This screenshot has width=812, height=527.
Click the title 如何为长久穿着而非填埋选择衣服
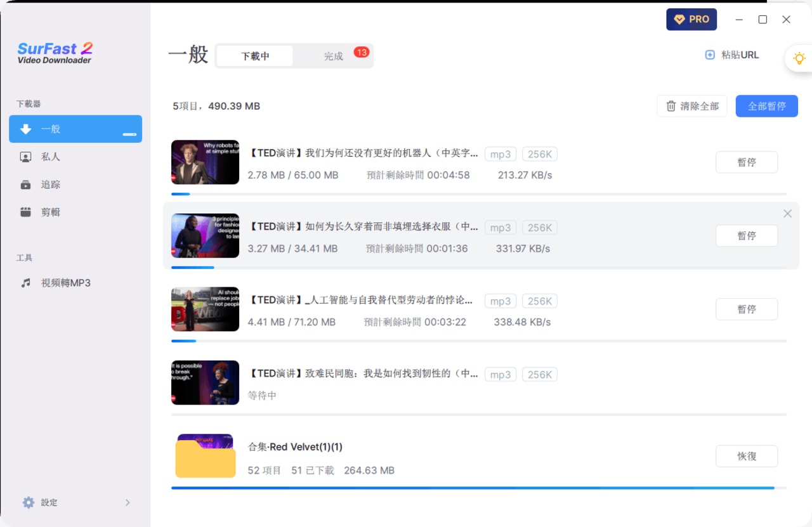tap(363, 226)
